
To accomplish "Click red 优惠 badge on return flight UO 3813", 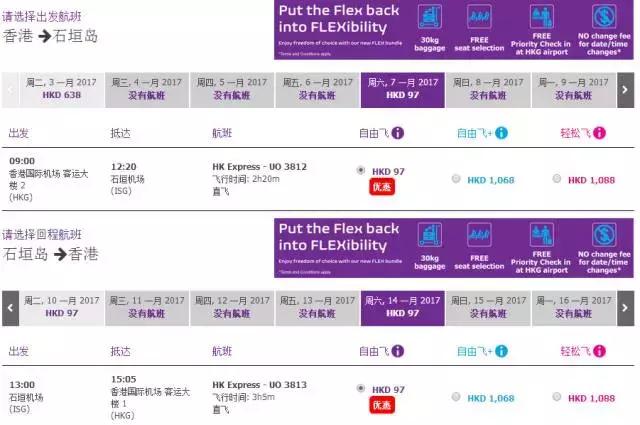I will pos(382,406).
